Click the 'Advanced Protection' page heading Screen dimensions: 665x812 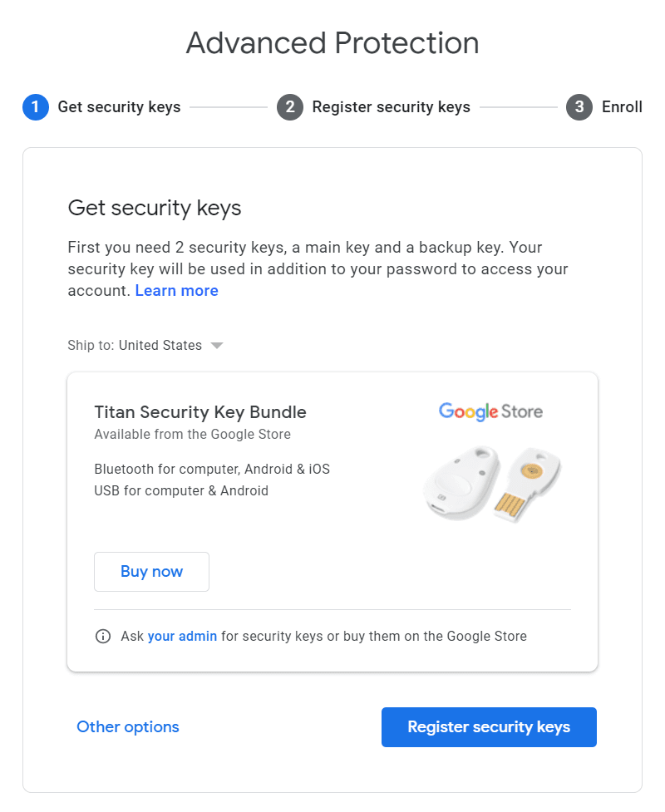tap(332, 43)
